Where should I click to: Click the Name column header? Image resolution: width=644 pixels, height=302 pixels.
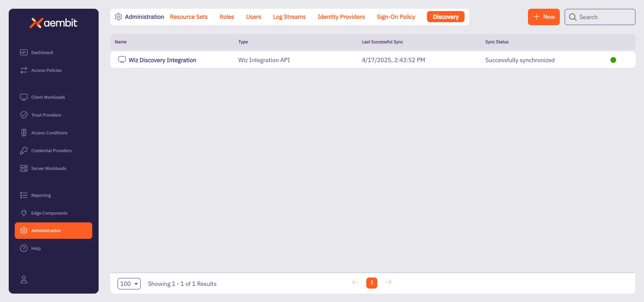tap(120, 42)
